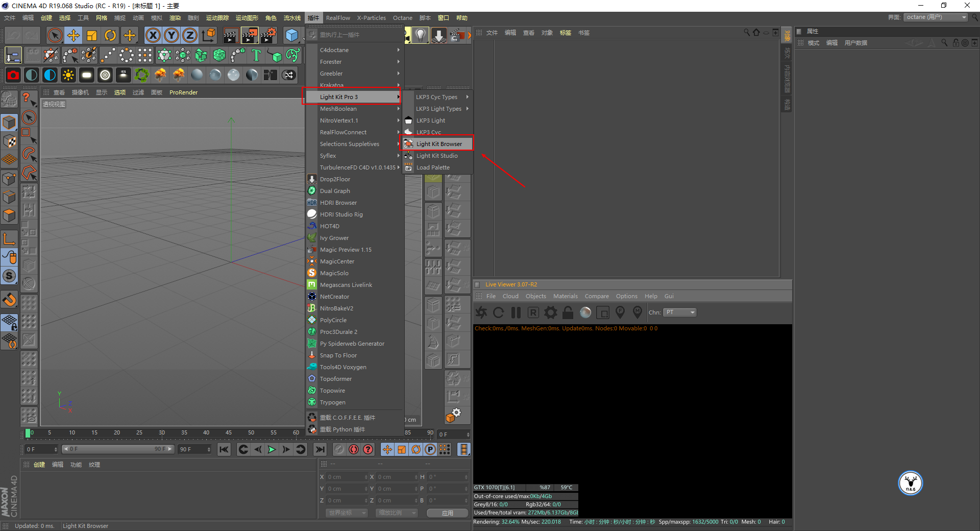Choose Light Kit Studio menu entry
The width and height of the screenshot is (980, 531).
[x=437, y=156]
